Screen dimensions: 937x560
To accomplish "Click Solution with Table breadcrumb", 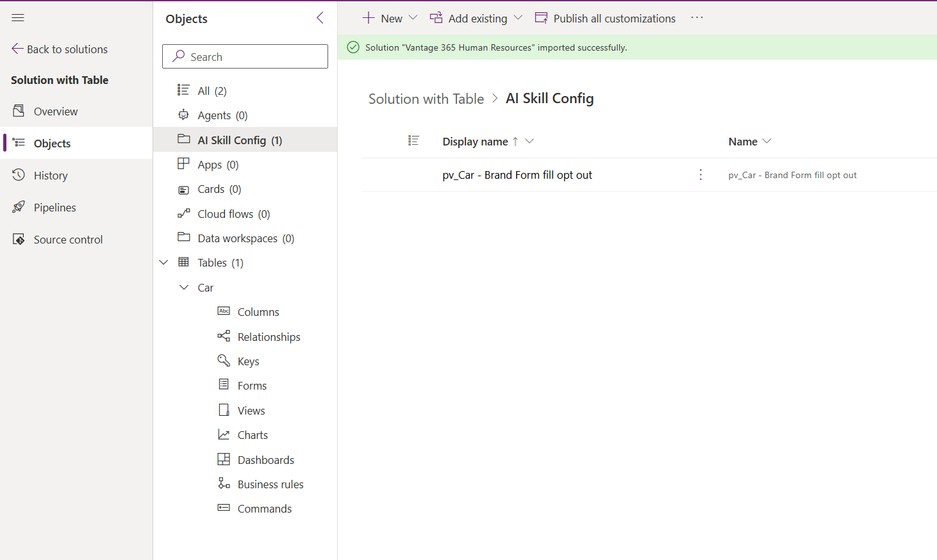I will (x=426, y=99).
